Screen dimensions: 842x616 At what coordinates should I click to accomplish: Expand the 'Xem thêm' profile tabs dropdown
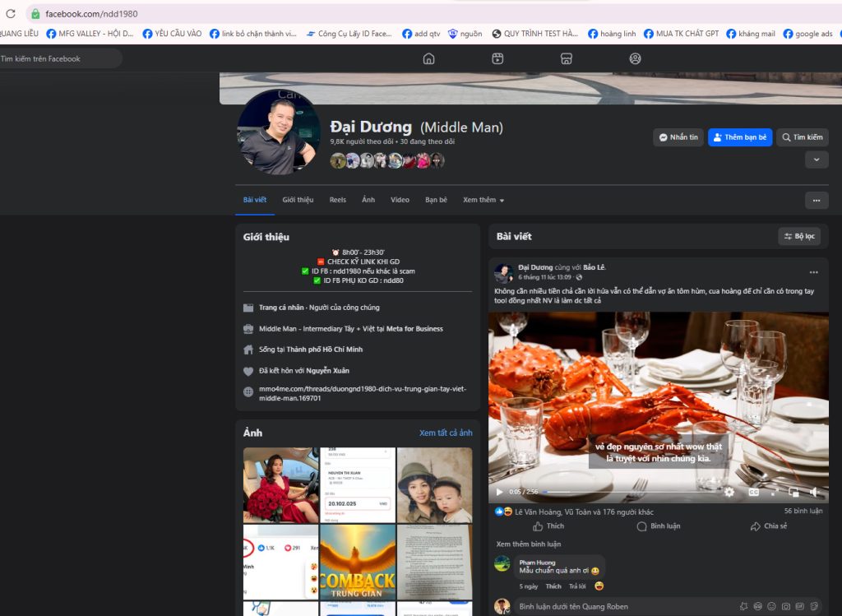click(483, 200)
